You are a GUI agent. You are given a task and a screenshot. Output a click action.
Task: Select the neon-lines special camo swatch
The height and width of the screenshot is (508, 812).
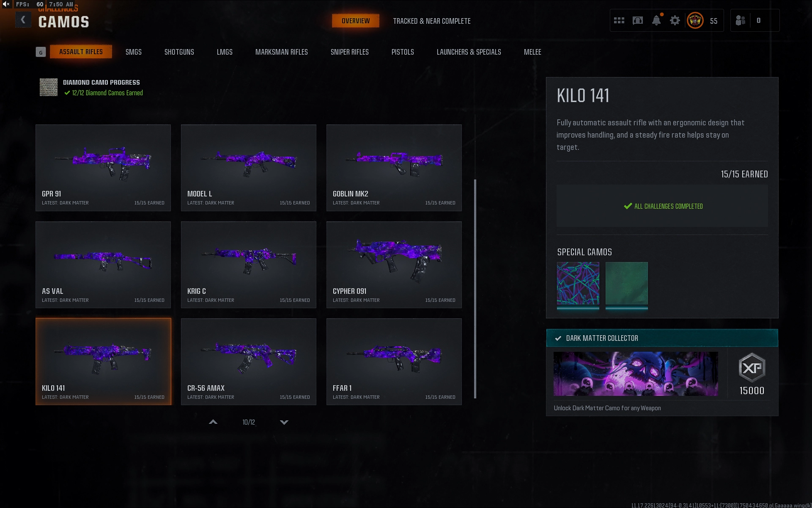[x=578, y=283]
